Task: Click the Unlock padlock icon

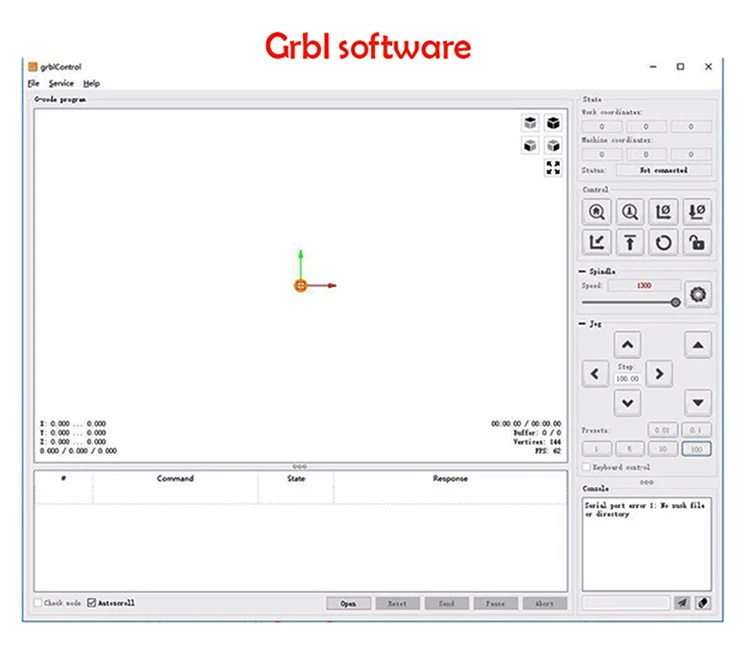Action: pyautogui.click(x=697, y=243)
